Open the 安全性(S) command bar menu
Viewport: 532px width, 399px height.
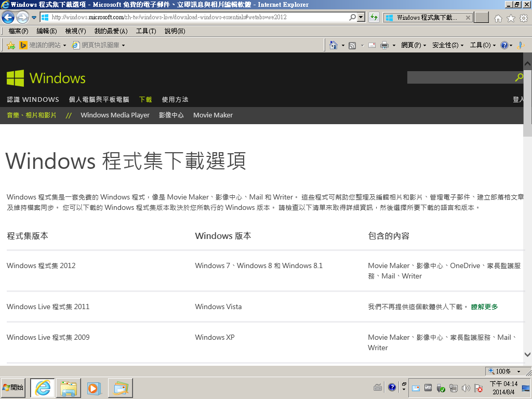point(447,45)
